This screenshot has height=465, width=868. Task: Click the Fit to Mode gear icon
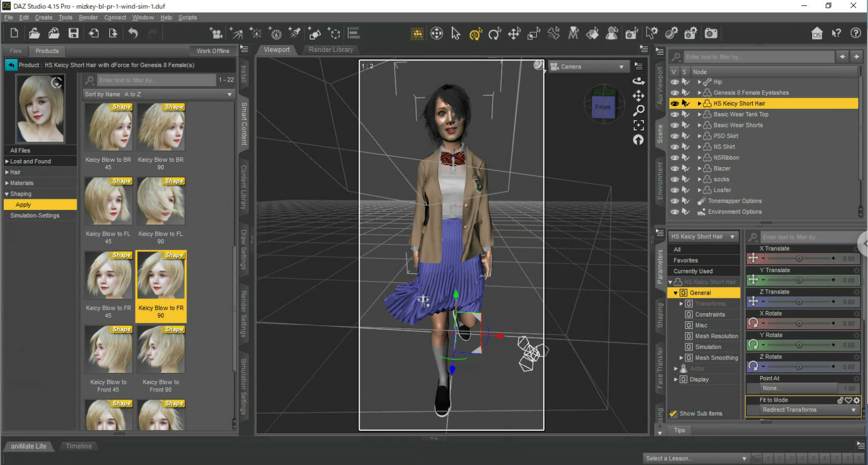[x=856, y=400]
